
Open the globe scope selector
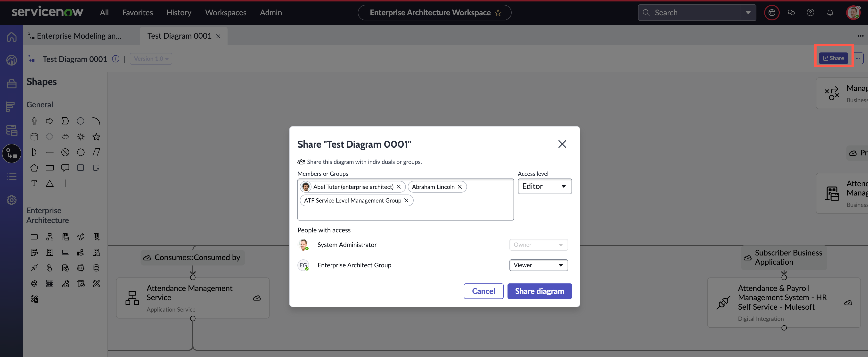coord(772,13)
